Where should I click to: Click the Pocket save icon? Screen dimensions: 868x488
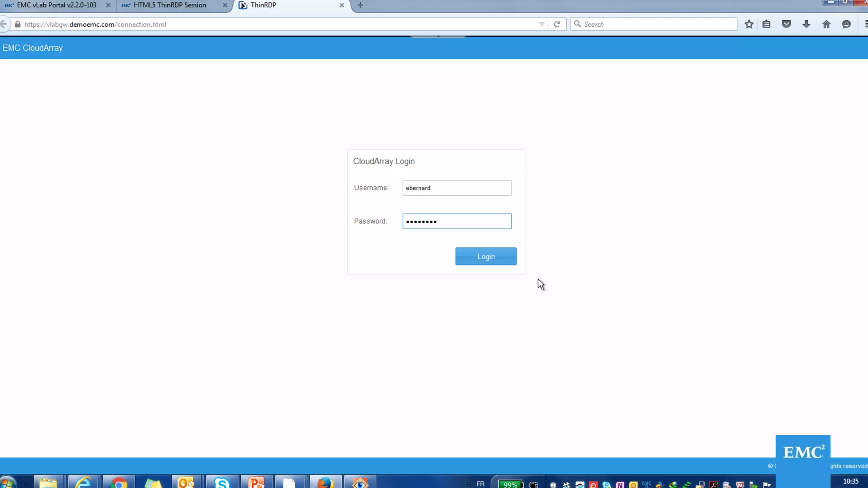[x=786, y=24]
